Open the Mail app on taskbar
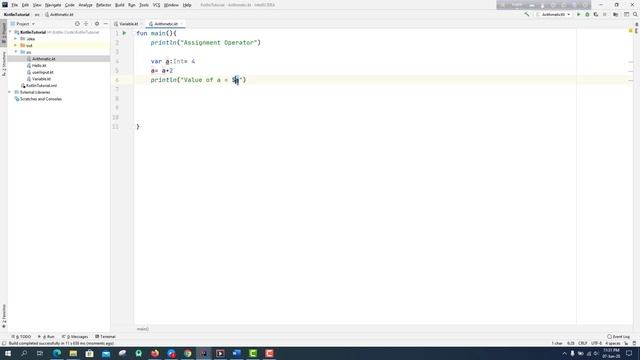Screen dimensions: 640x360 106,353
